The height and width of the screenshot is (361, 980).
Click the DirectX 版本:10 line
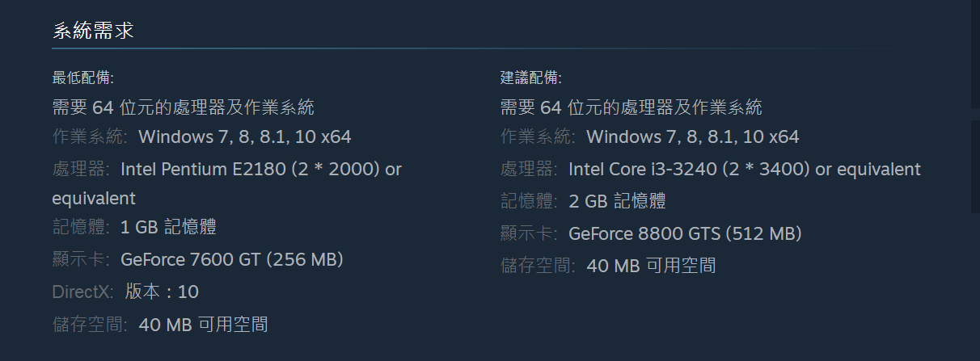125,292
